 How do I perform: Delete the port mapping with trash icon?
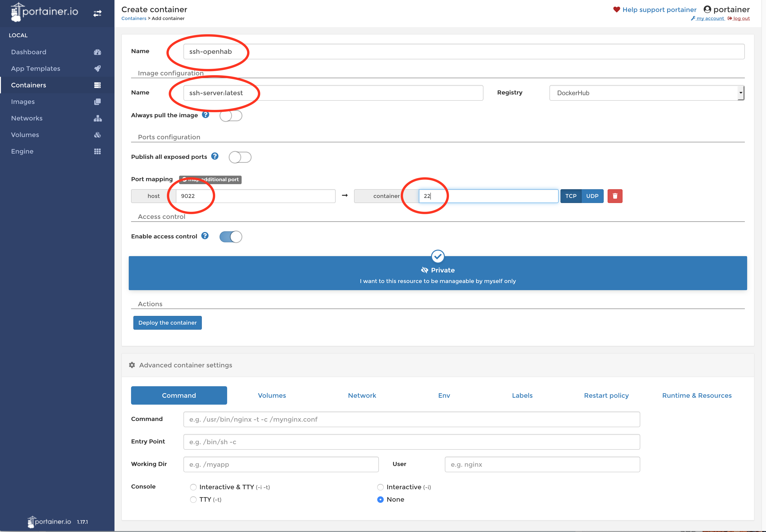(615, 196)
